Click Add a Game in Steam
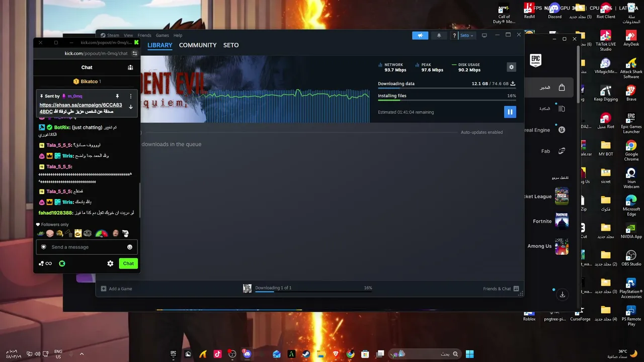 (x=116, y=289)
